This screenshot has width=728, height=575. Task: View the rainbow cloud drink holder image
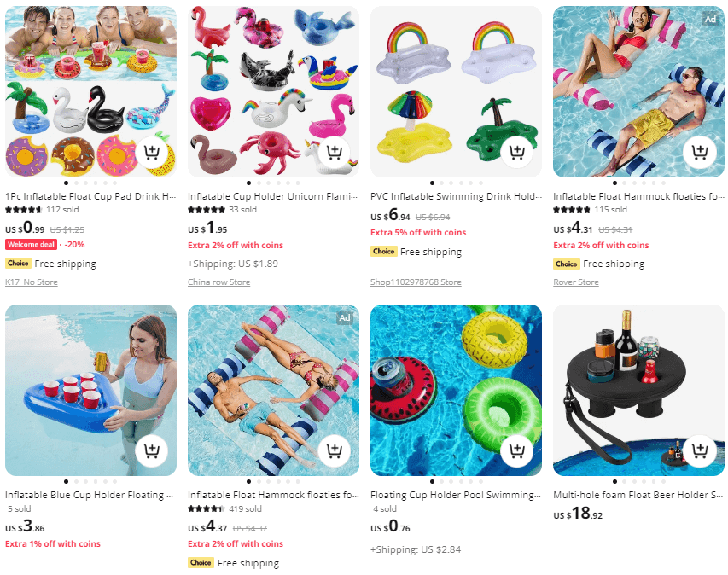[456, 91]
